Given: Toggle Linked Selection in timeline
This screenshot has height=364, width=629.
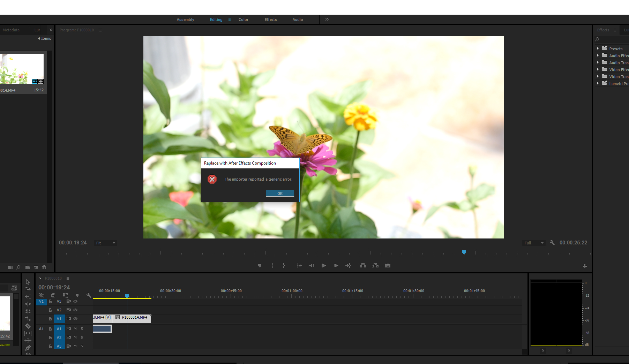Looking at the screenshot, I should (65, 295).
